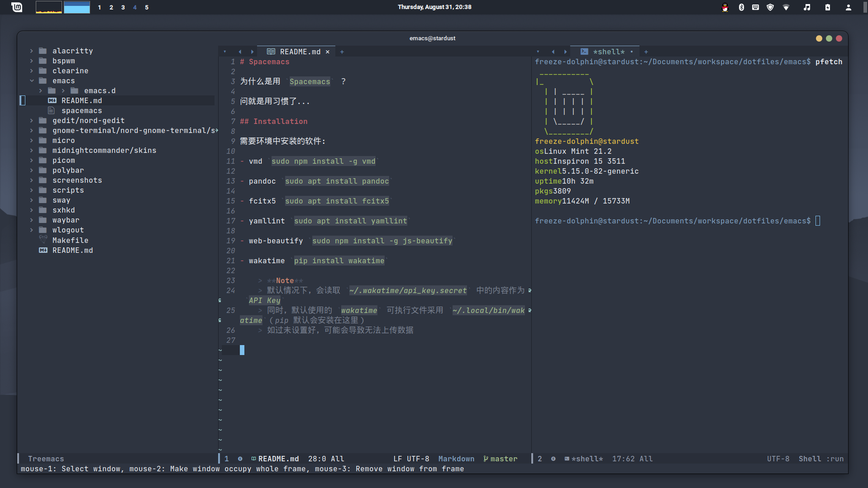Select the wlogout folder
Screen dimensions: 868x488
pyautogui.click(x=68, y=230)
